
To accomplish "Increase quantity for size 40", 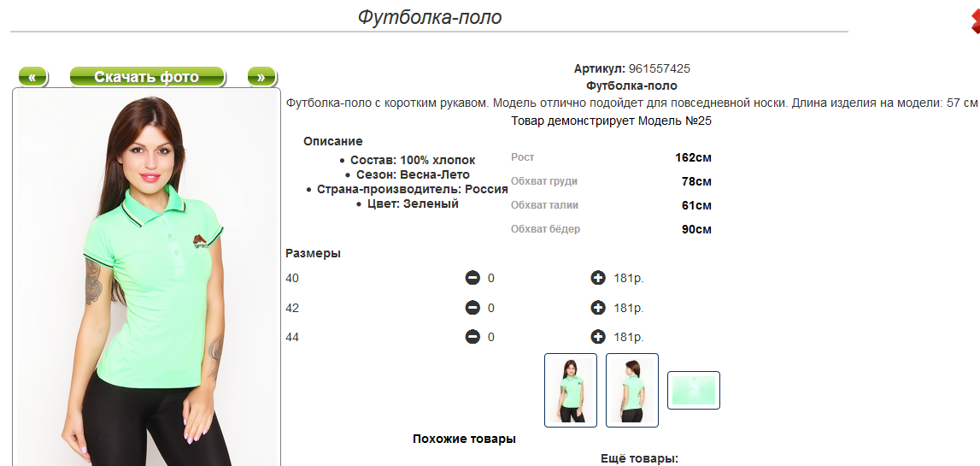I will (598, 278).
